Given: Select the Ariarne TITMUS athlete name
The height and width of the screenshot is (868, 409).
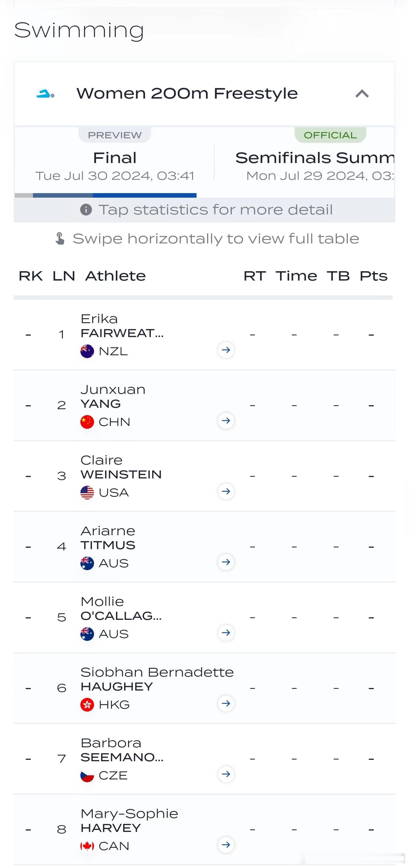Looking at the screenshot, I should pos(108,538).
